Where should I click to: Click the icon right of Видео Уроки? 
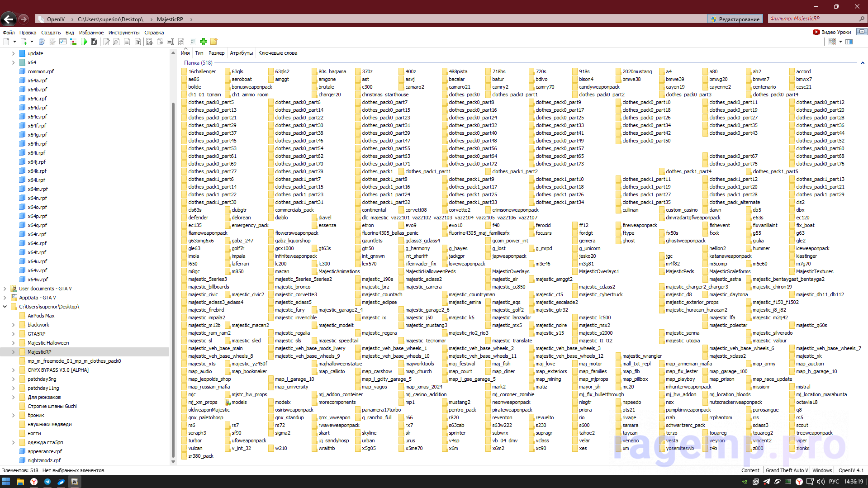(862, 32)
